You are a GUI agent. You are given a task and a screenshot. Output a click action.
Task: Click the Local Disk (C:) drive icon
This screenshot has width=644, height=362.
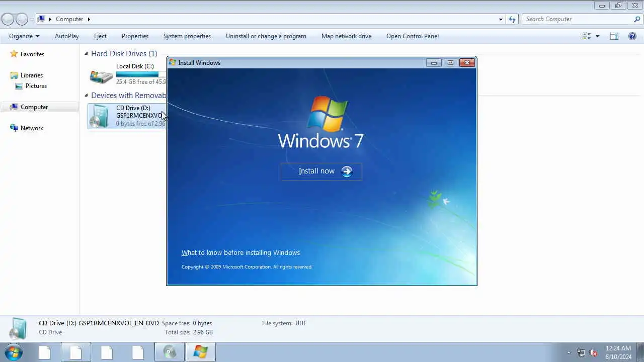pyautogui.click(x=101, y=76)
